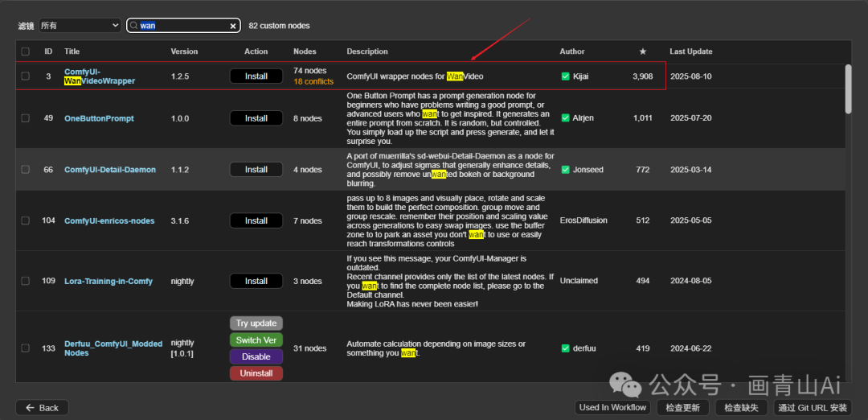Click the 通过 Git URL 安装 button

813,408
